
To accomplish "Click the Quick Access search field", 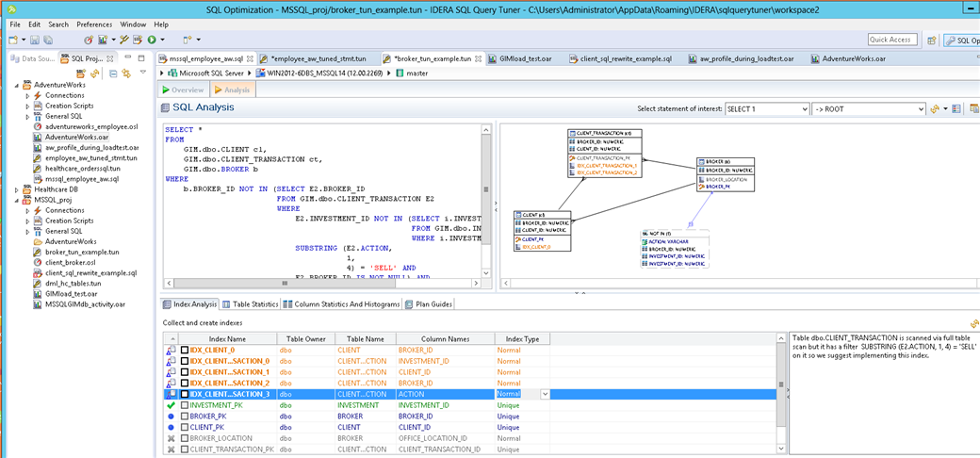I will 892,40.
